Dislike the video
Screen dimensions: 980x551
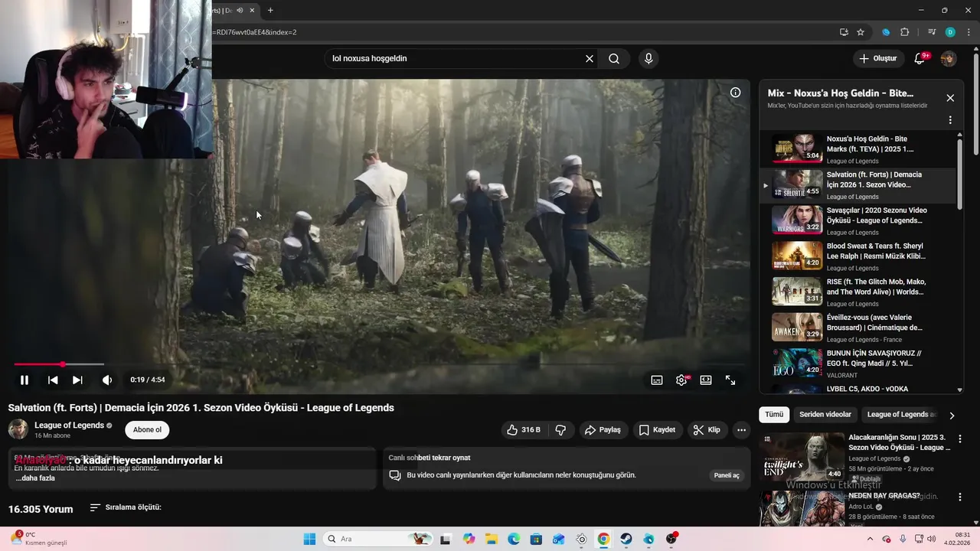tap(560, 430)
